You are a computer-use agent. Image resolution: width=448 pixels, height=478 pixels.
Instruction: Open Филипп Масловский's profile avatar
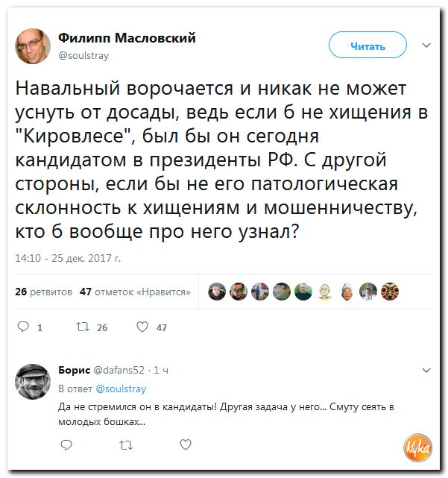[x=33, y=46]
